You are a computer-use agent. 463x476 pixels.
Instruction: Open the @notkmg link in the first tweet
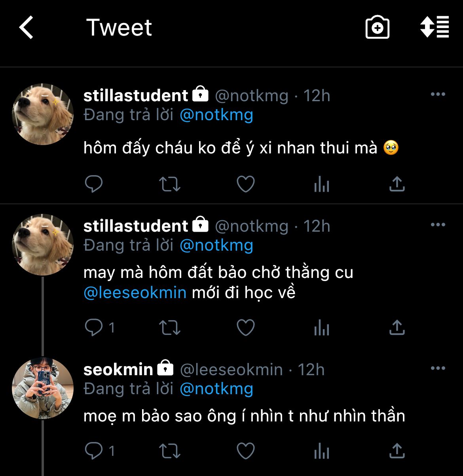(216, 115)
